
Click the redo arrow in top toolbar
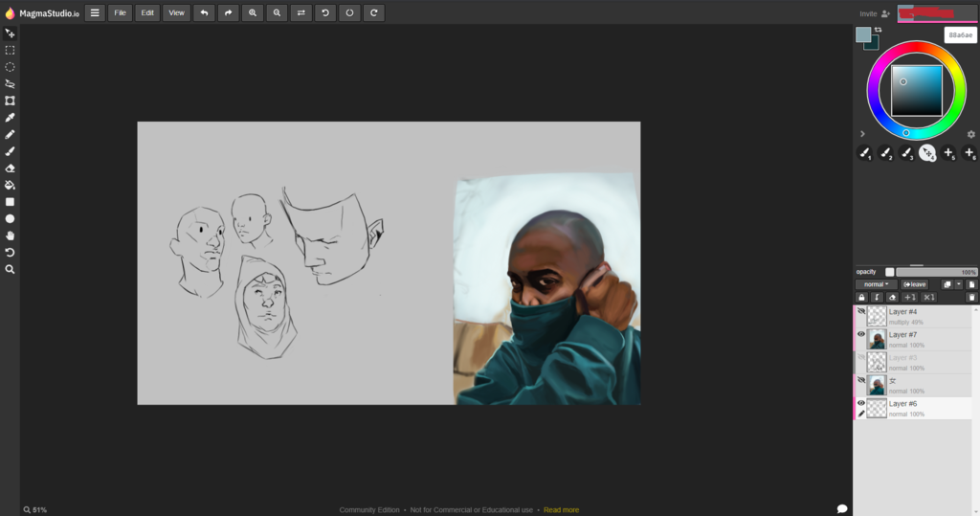point(228,12)
